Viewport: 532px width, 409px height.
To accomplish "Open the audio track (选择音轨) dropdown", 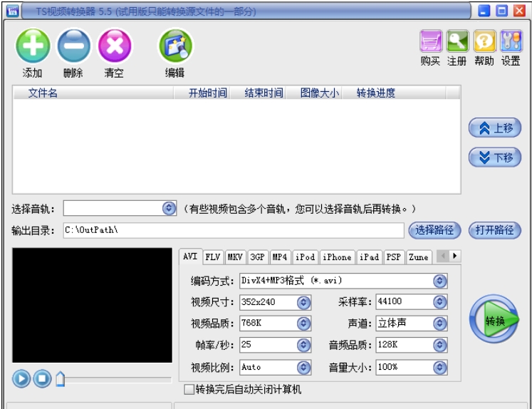I will [x=169, y=208].
